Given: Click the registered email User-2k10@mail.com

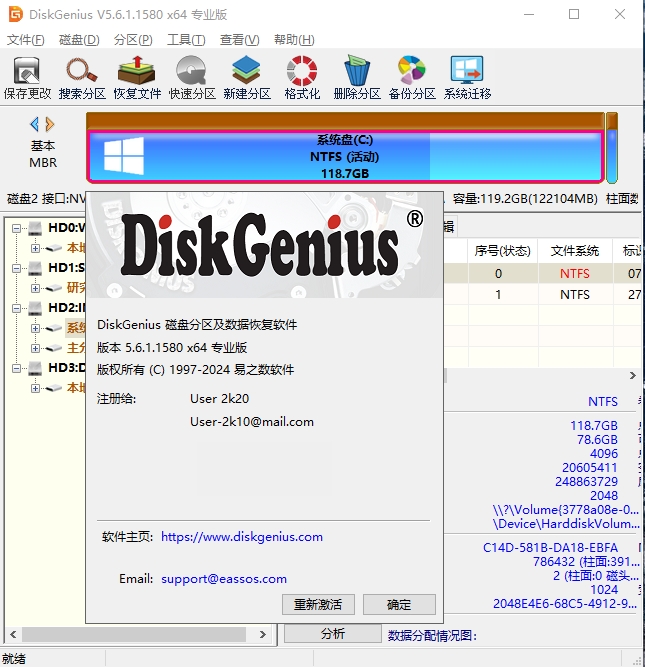Looking at the screenshot, I should (x=252, y=422).
